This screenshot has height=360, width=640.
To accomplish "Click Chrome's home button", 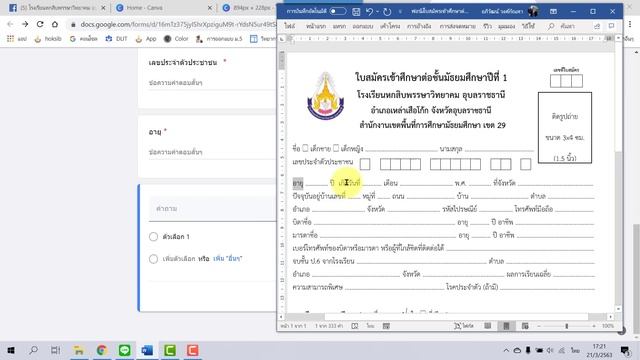I will [55, 24].
